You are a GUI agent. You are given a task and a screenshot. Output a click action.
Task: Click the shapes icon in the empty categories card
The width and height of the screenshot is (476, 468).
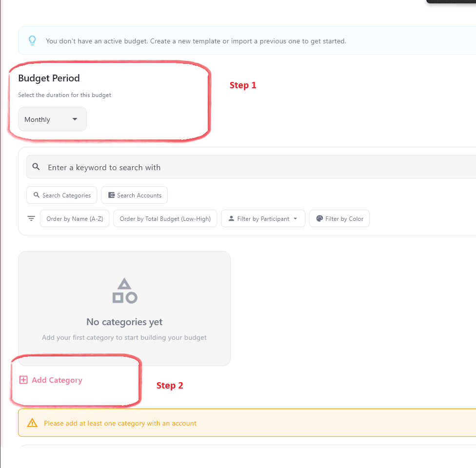(x=124, y=291)
